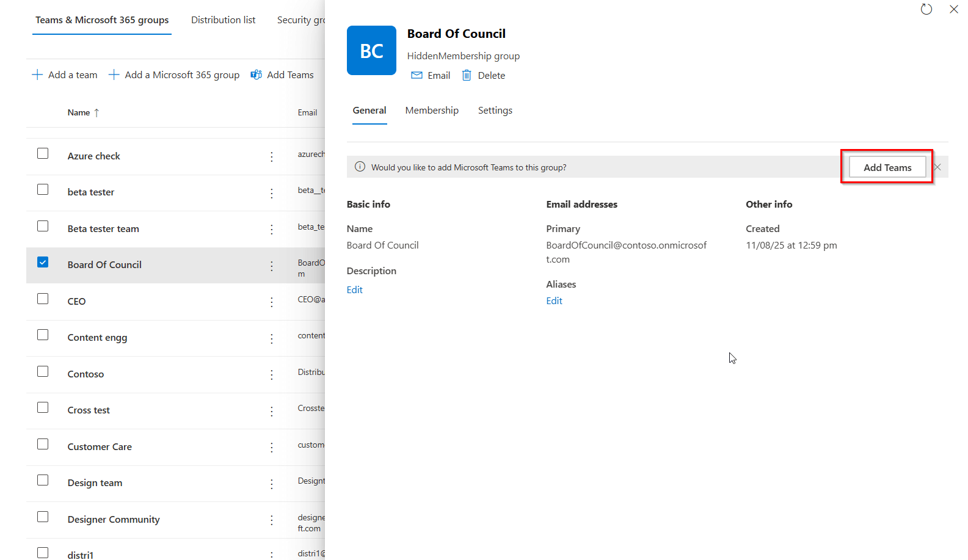Select the Azure check row checkbox
This screenshot has width=968, height=560.
point(43,153)
